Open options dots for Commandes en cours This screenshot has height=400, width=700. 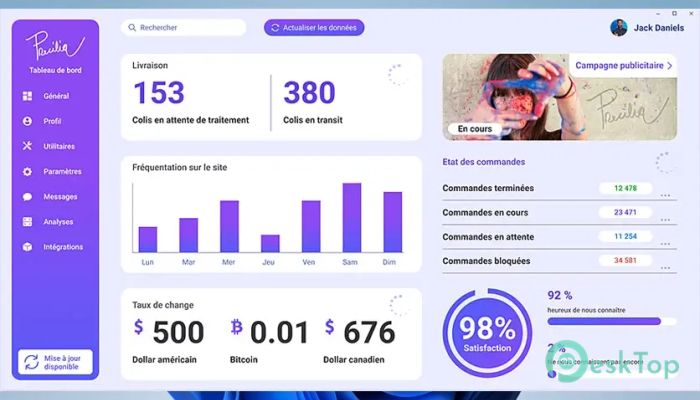coord(665,220)
